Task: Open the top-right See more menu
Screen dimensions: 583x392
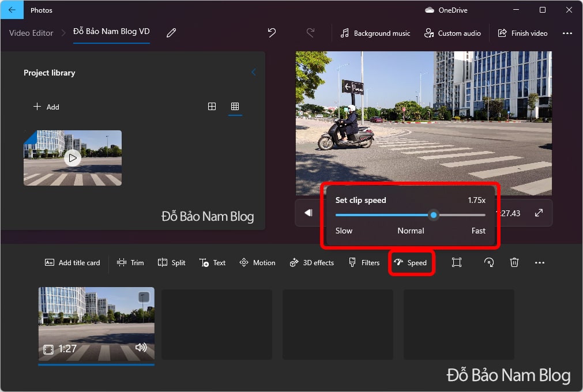Action: [x=567, y=33]
